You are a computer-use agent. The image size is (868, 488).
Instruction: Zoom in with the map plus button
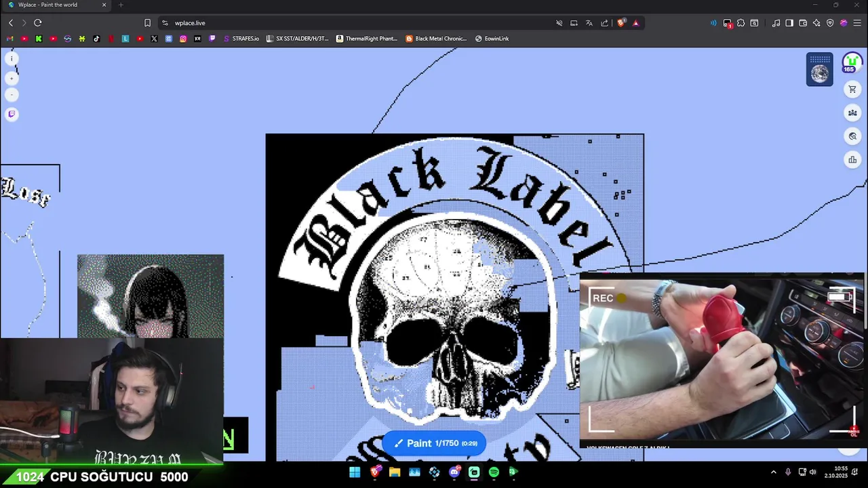(x=12, y=78)
